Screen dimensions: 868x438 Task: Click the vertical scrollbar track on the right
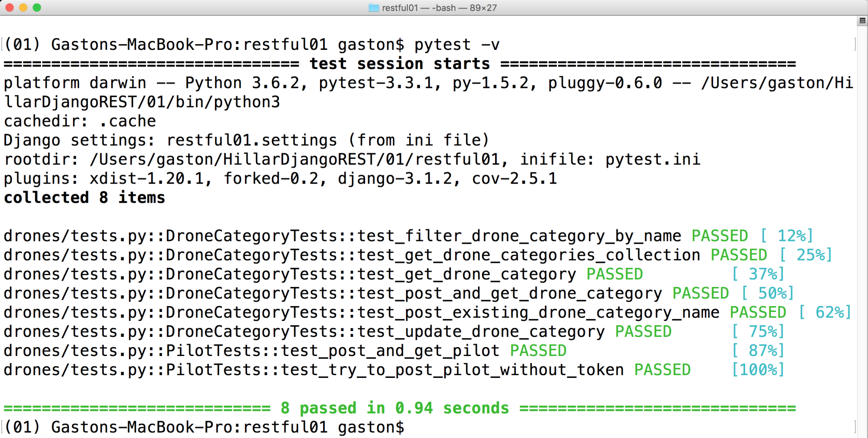click(862, 232)
